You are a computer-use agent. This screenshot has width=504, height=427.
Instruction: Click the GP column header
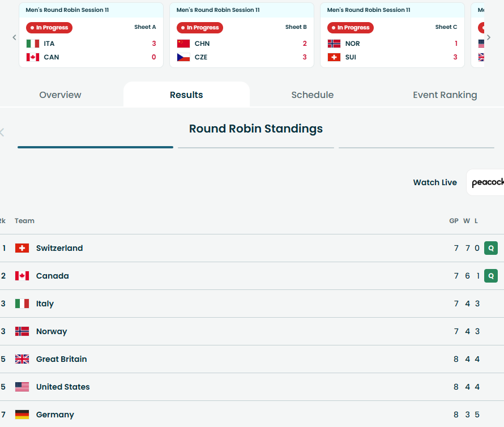click(x=454, y=221)
